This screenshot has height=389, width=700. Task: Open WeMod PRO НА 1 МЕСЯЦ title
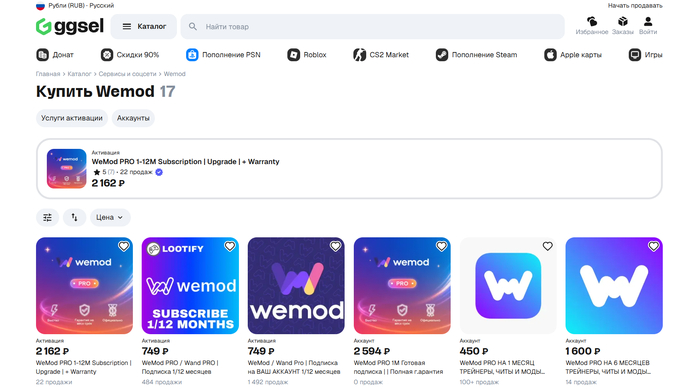[502, 367]
